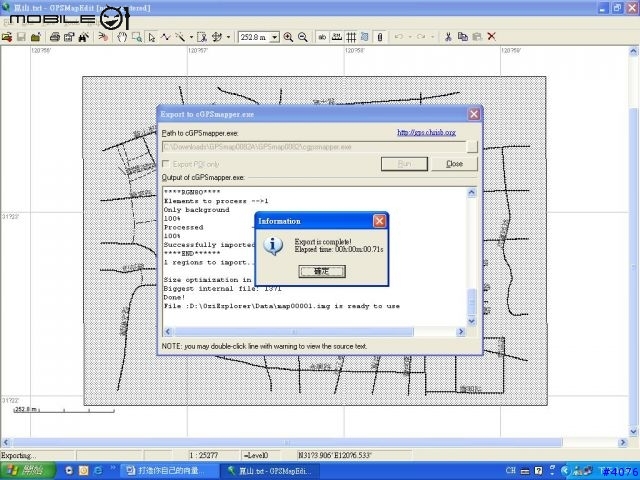Toggle the grid lines display button
The width and height of the screenshot is (640, 480).
(x=351, y=37)
